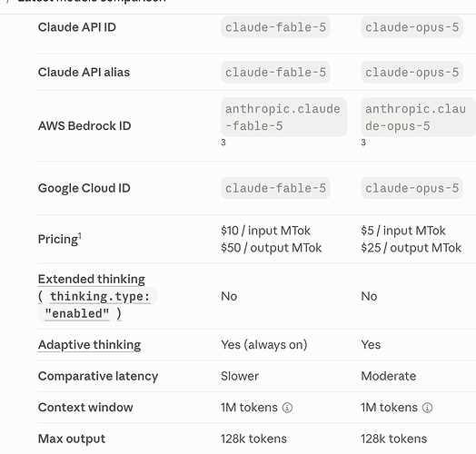
Task: Click info icon beside Fable 1M tokens
Action: pyautogui.click(x=287, y=408)
